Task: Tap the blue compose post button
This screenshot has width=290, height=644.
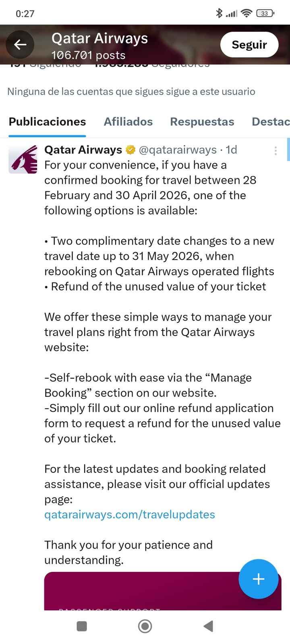Action: (x=258, y=579)
